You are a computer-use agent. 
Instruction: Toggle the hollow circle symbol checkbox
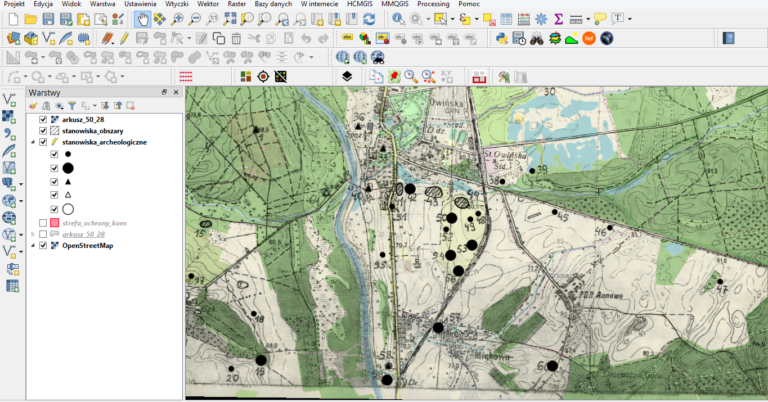(54, 209)
